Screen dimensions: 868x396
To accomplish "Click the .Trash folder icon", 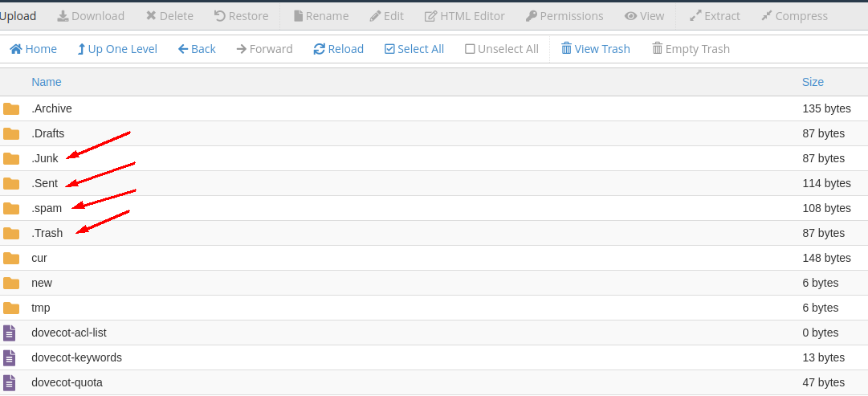I will (11, 233).
